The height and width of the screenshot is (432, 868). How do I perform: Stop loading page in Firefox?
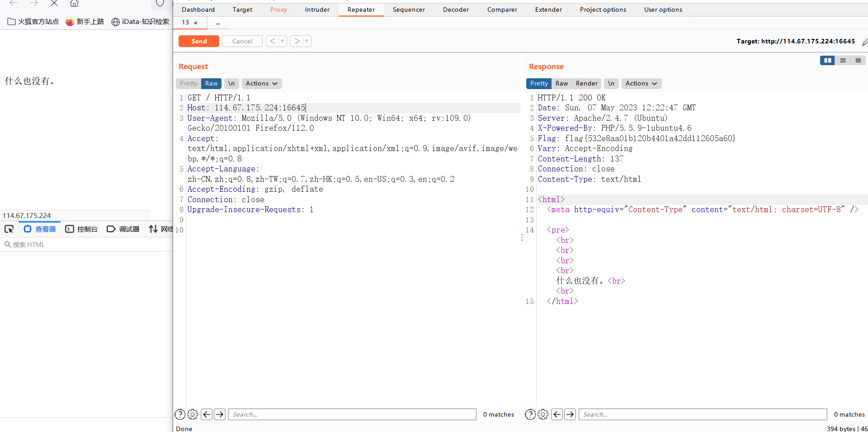(x=54, y=3)
